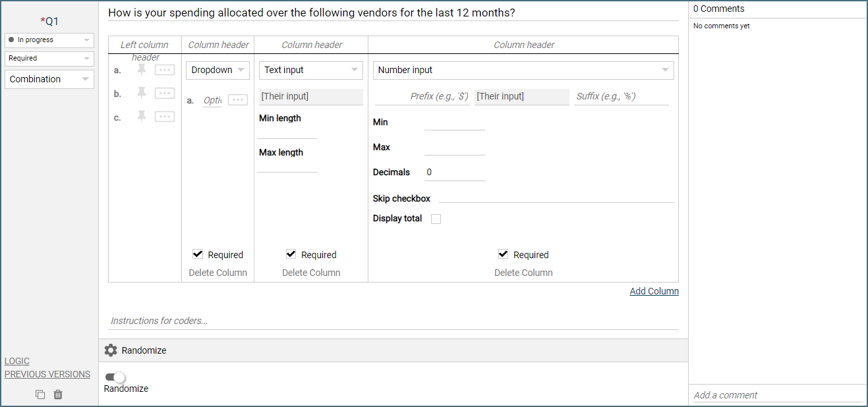This screenshot has height=407, width=868.
Task: Click the Randomize settings gear icon
Action: pyautogui.click(x=111, y=350)
